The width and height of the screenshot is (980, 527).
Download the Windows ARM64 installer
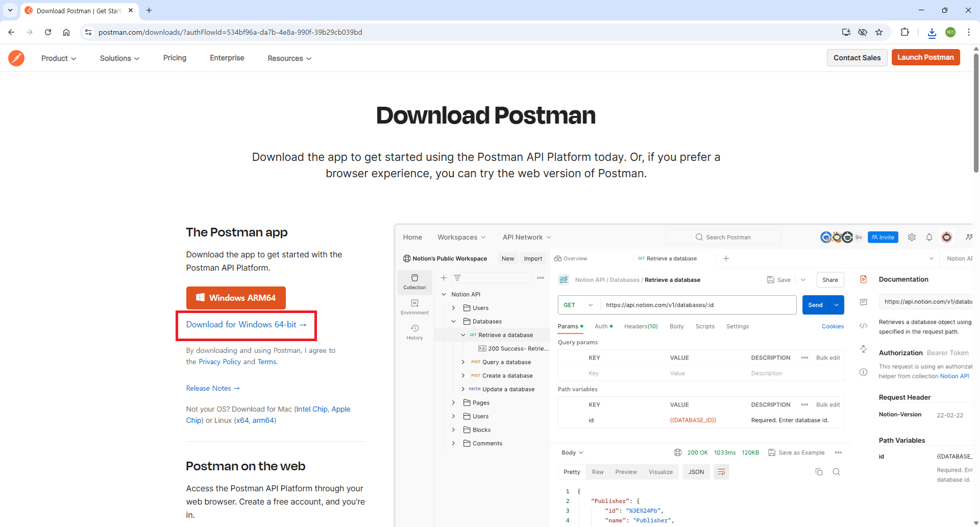pyautogui.click(x=236, y=298)
